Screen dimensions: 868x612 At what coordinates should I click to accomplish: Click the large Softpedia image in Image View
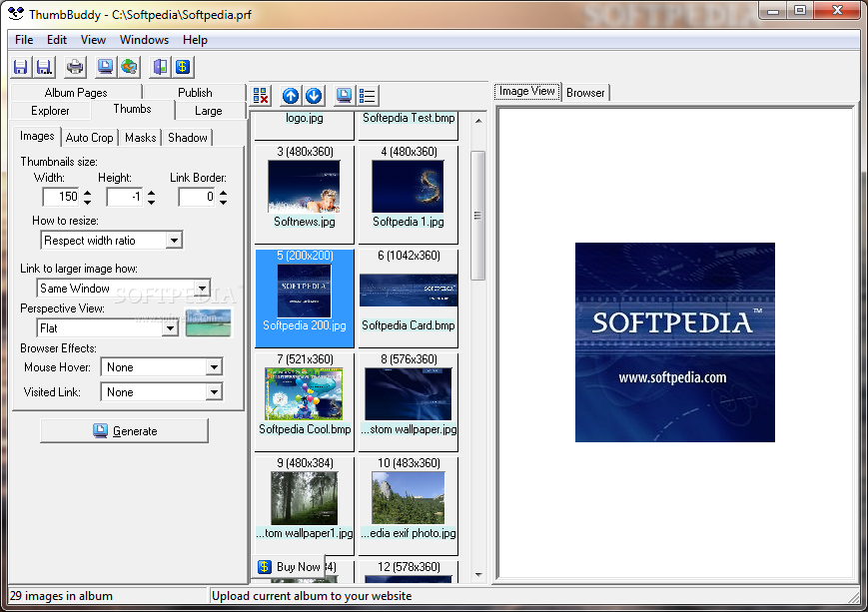click(675, 342)
